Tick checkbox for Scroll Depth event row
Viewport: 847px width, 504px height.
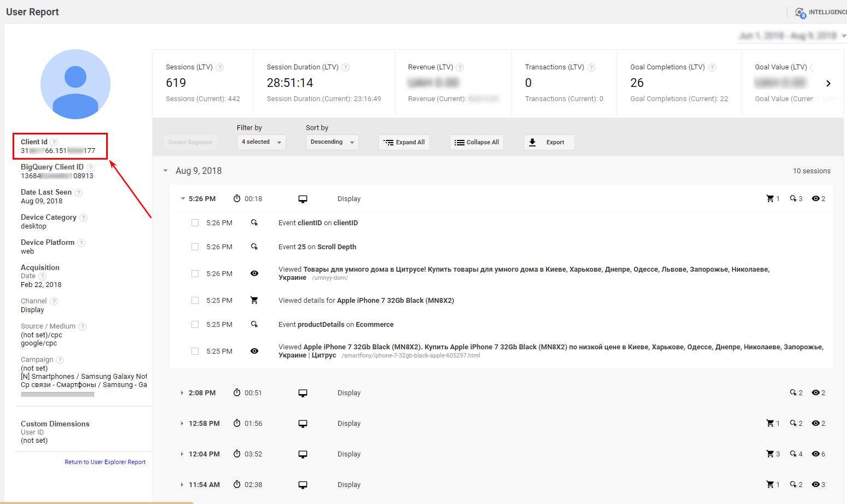pos(195,247)
